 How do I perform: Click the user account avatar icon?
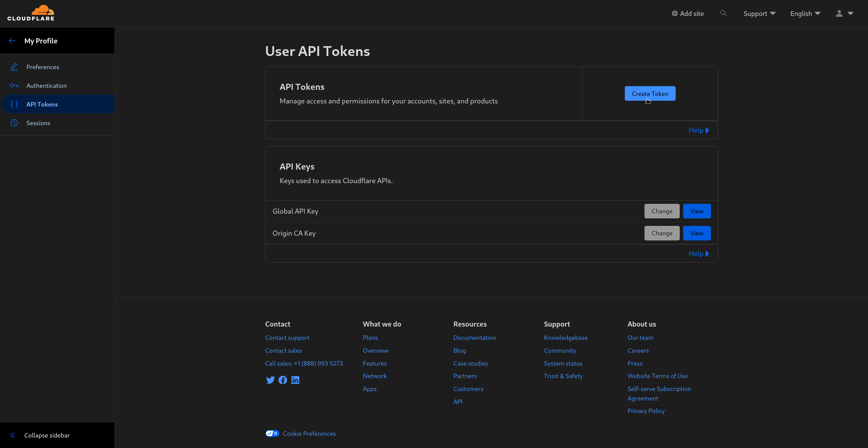(x=839, y=13)
